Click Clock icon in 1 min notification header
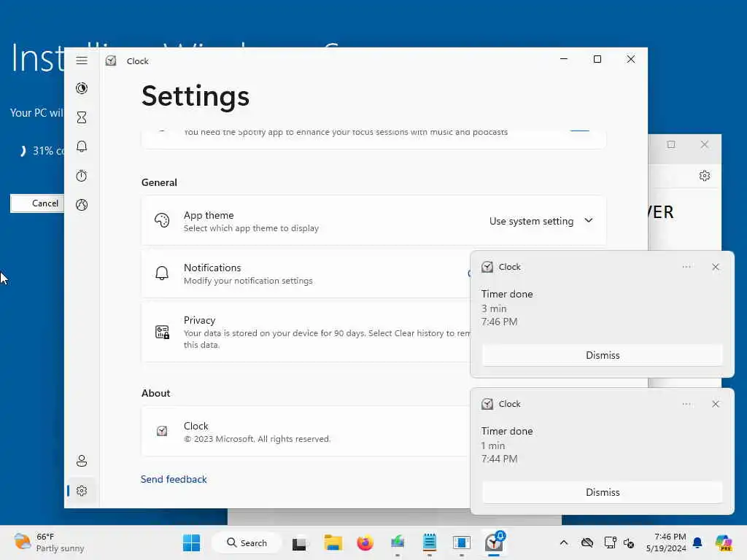This screenshot has height=560, width=747. 487,404
